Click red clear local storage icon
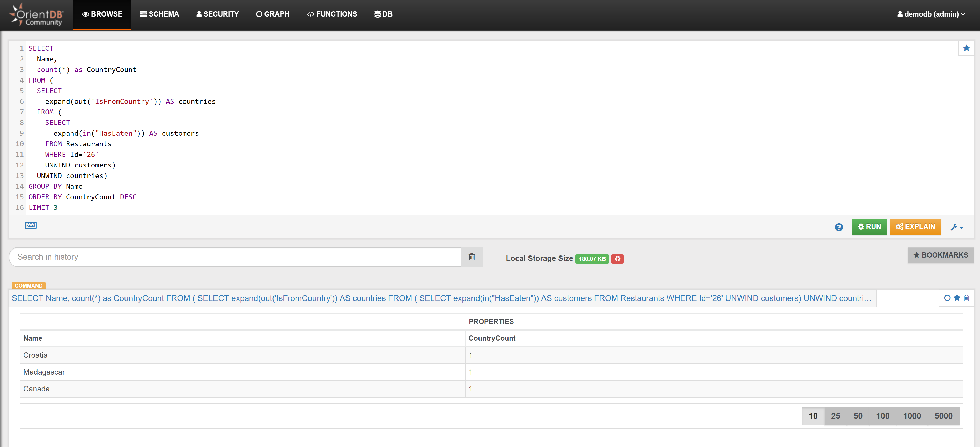 click(617, 259)
